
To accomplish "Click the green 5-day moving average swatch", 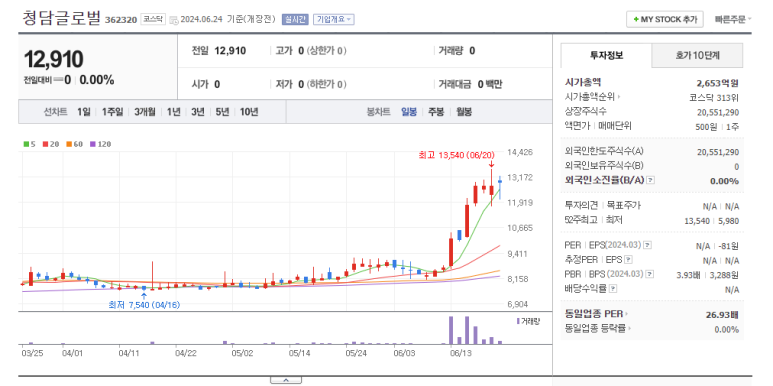I will click(x=26, y=144).
